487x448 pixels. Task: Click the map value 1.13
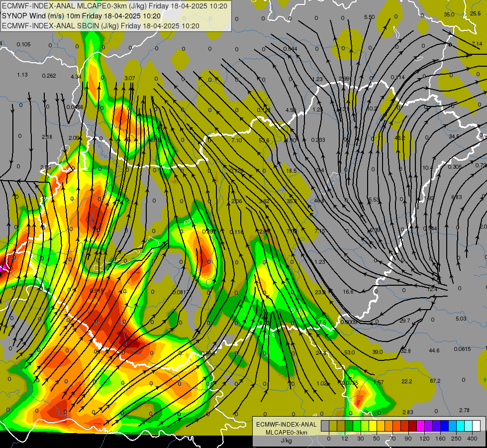[x=22, y=75]
